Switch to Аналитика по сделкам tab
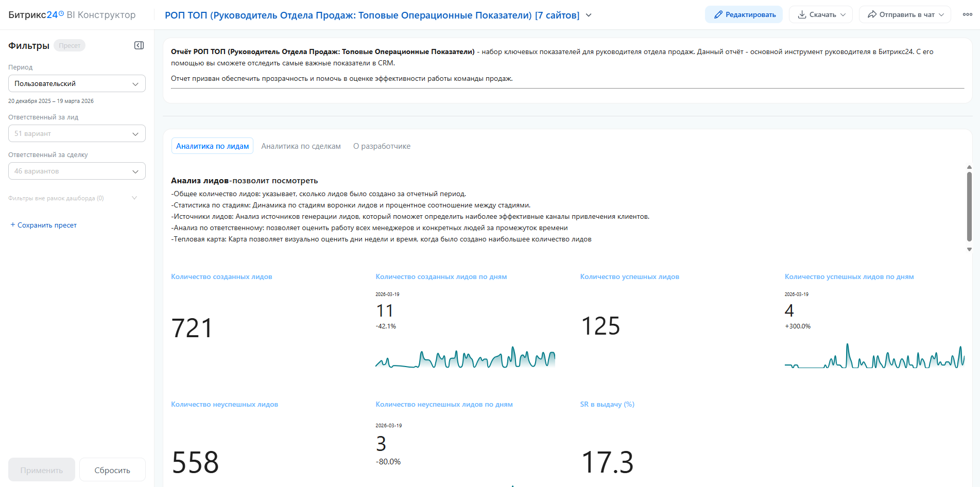 point(301,146)
